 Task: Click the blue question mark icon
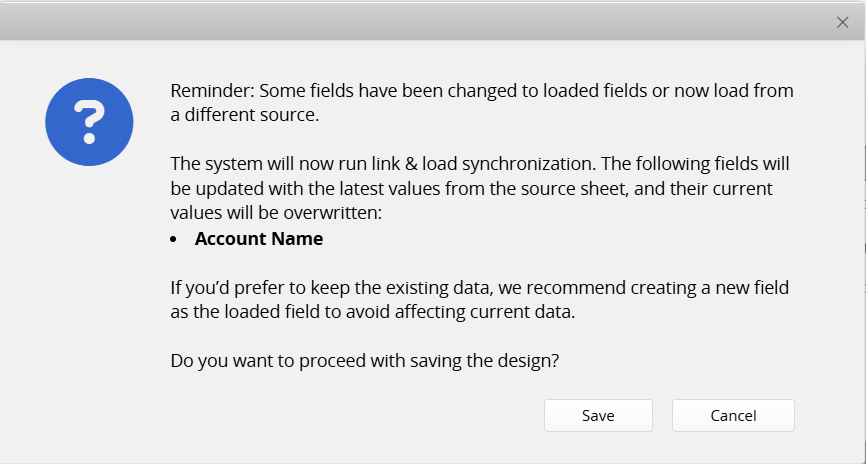pos(90,121)
